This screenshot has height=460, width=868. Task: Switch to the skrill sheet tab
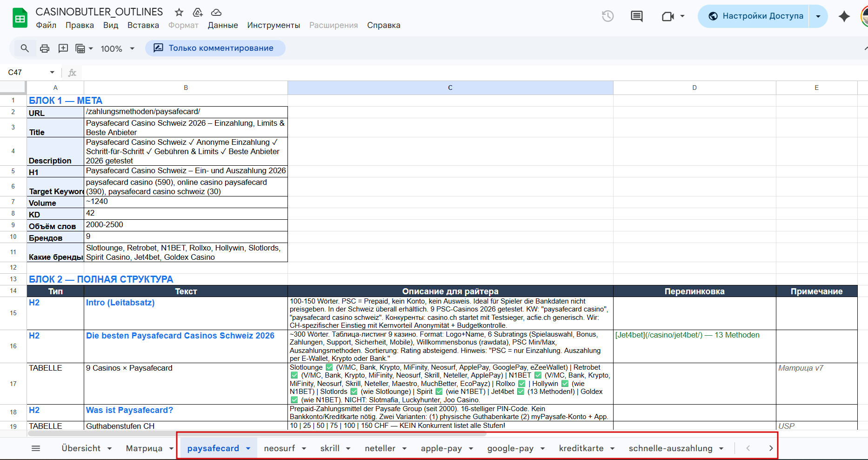coord(330,448)
